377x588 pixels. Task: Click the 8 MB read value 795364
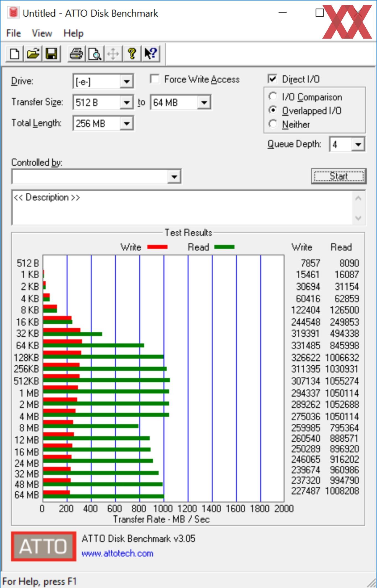344,428
